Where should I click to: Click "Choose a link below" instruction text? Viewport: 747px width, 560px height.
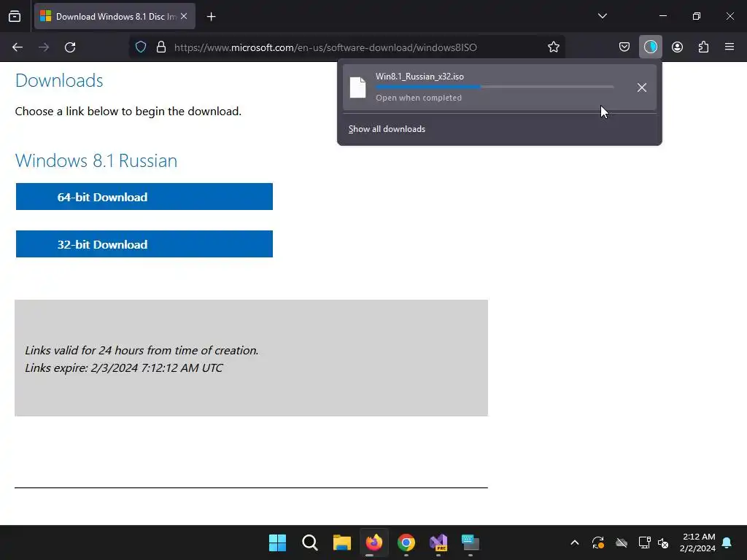tap(128, 111)
